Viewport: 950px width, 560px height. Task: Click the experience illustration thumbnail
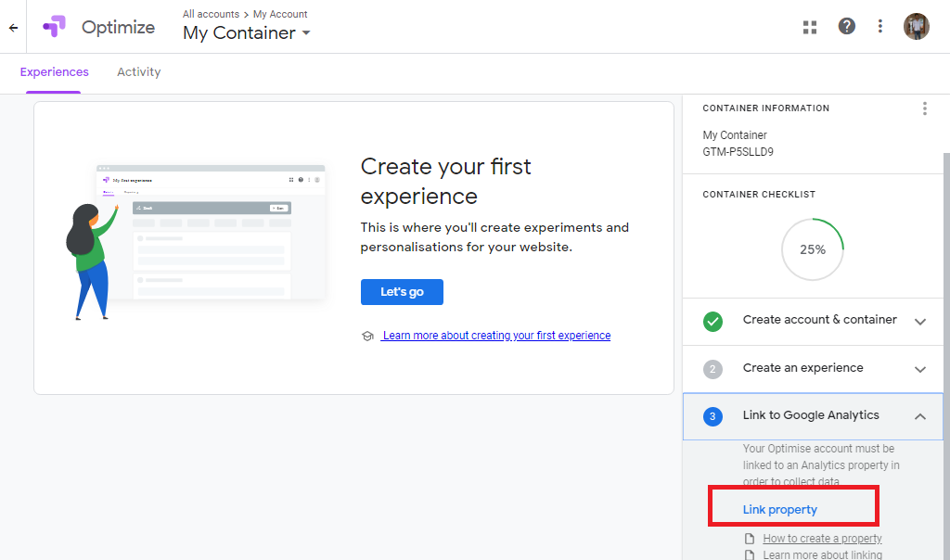point(197,241)
